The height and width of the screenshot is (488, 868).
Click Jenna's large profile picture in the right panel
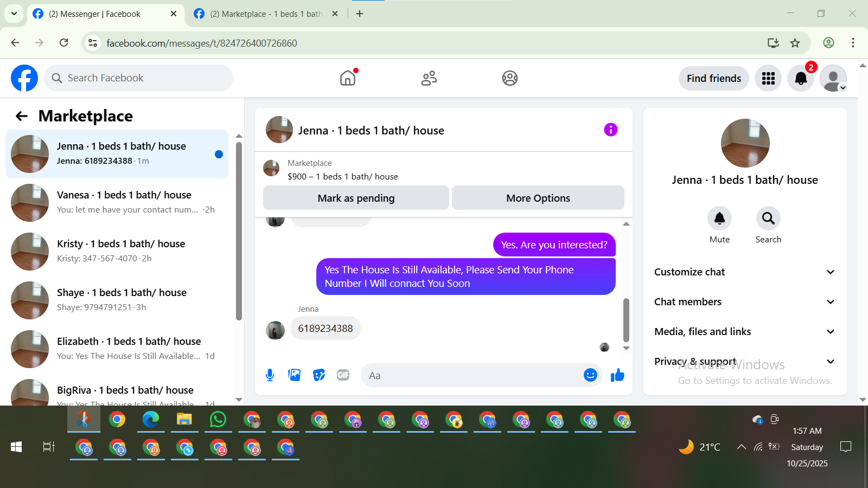coord(745,143)
